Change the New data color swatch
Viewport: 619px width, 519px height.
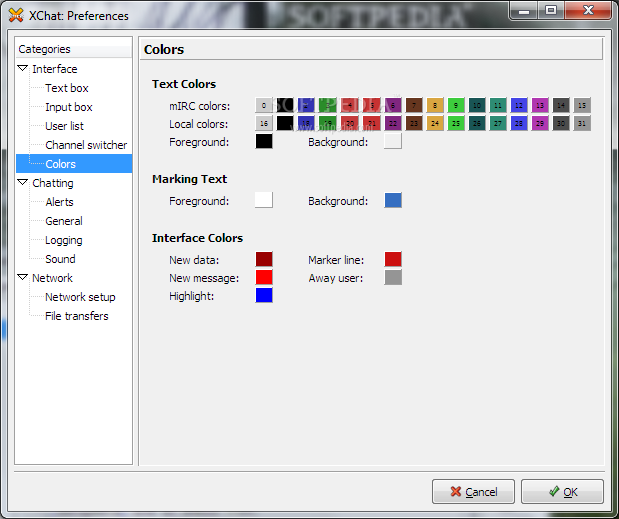click(x=264, y=259)
